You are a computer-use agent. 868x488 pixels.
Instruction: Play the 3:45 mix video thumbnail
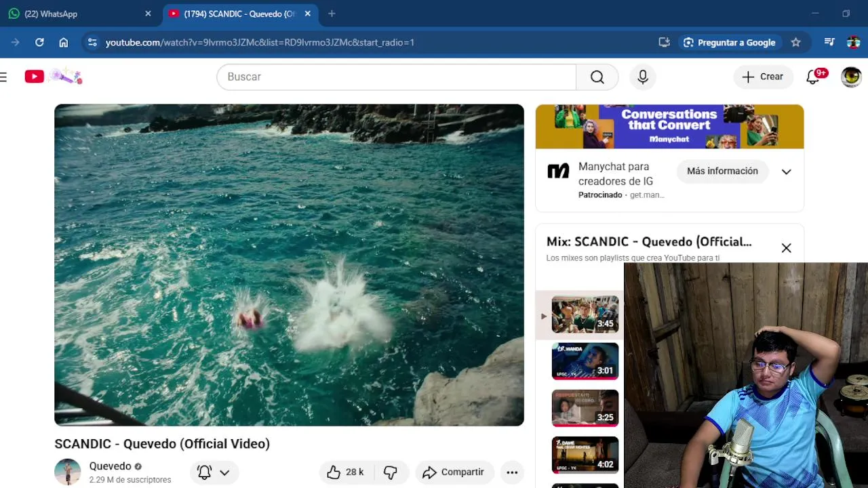(x=585, y=314)
